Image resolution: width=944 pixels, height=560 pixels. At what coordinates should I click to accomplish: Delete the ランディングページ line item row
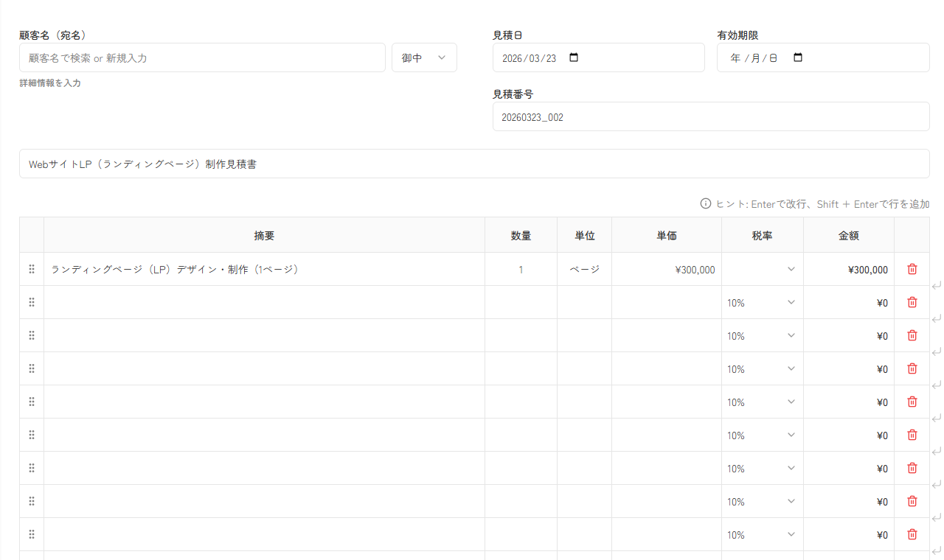point(912,270)
